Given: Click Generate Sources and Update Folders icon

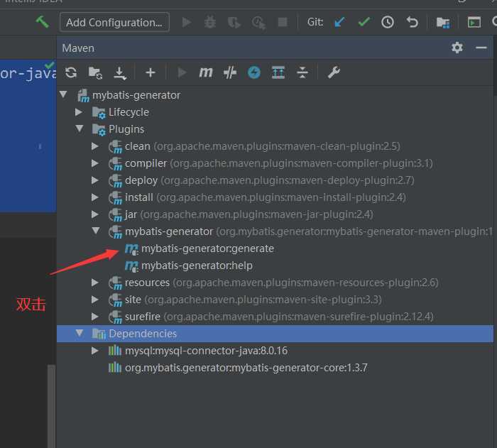Looking at the screenshot, I should [95, 73].
